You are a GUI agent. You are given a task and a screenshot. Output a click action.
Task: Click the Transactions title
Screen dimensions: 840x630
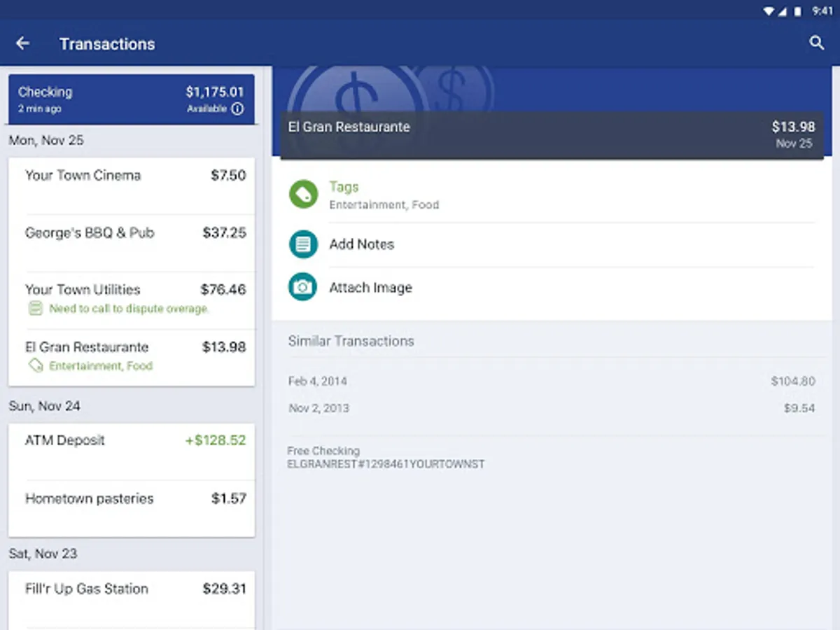click(x=107, y=43)
